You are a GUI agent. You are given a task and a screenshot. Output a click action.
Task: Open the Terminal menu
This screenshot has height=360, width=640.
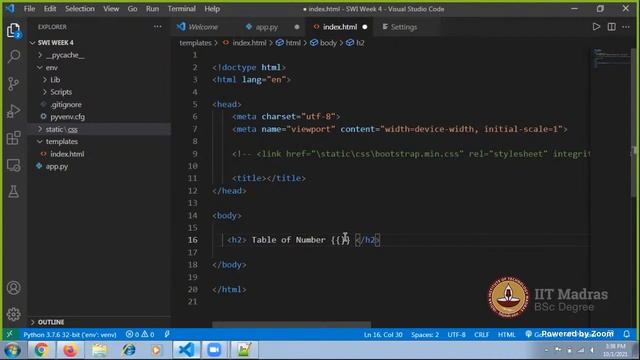coord(182,9)
